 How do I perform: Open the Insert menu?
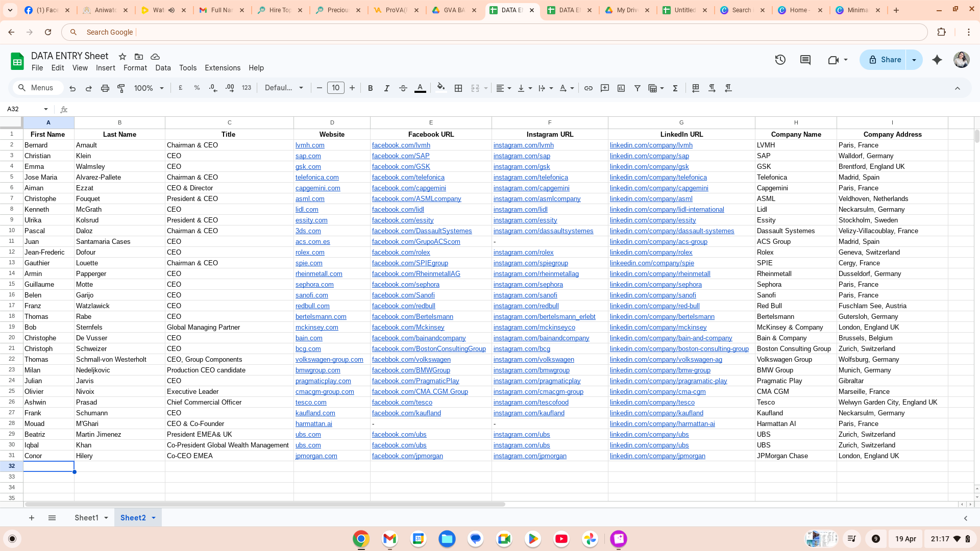[106, 68]
